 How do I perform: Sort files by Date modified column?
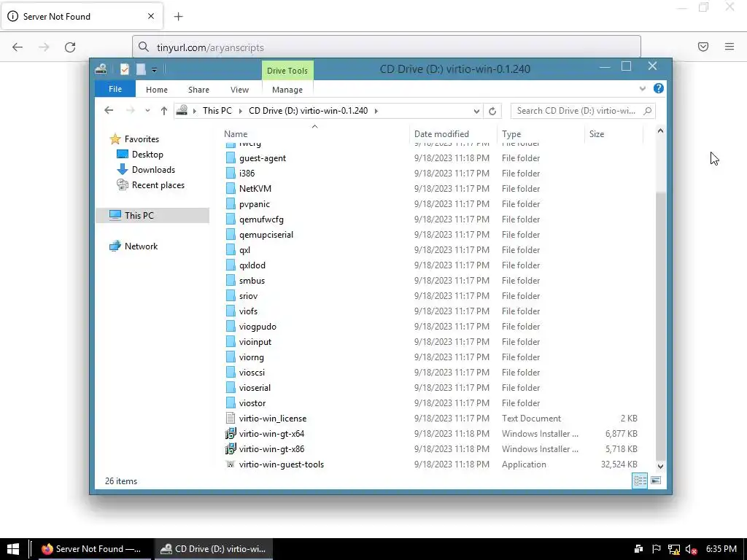[x=452, y=134]
